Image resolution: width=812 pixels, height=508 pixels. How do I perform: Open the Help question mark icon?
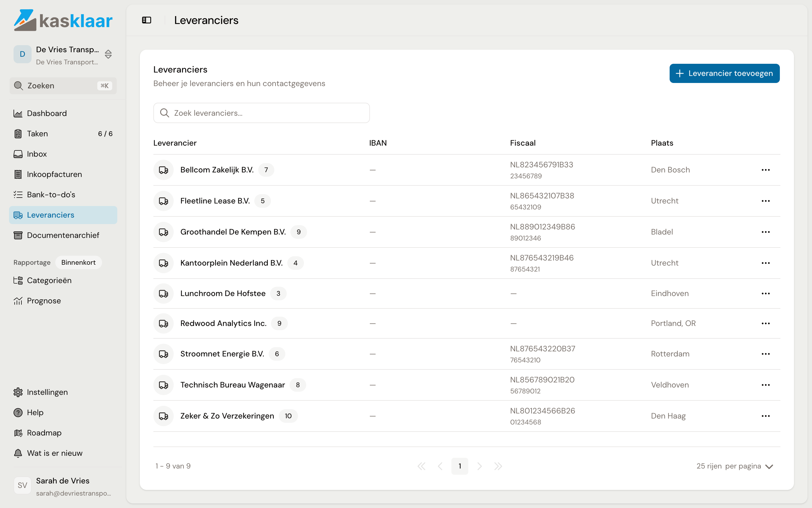point(18,413)
